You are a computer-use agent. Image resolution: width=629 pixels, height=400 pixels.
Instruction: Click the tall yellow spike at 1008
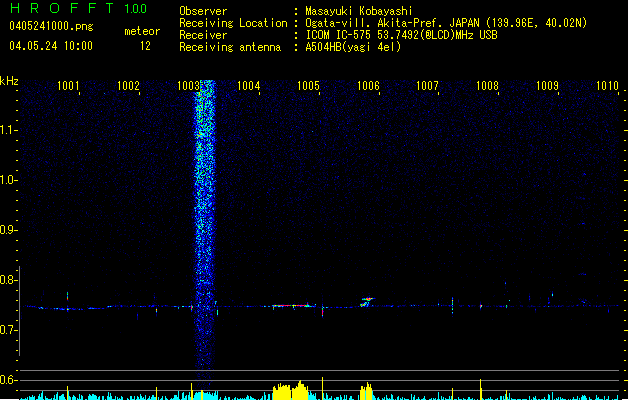[x=481, y=389]
